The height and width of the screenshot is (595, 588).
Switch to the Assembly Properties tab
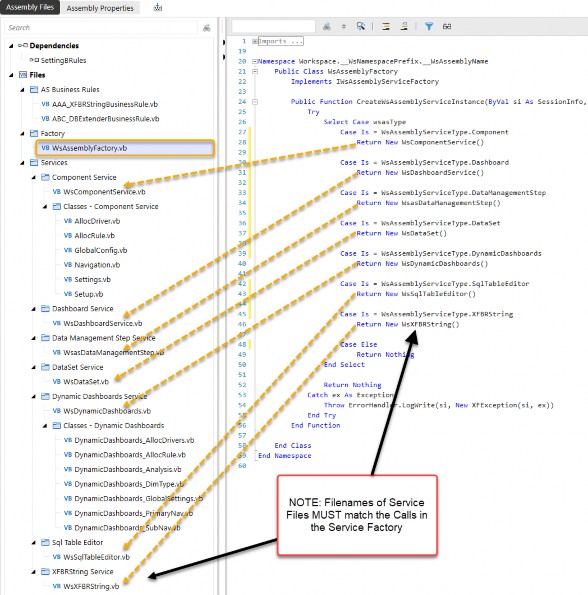pyautogui.click(x=100, y=8)
